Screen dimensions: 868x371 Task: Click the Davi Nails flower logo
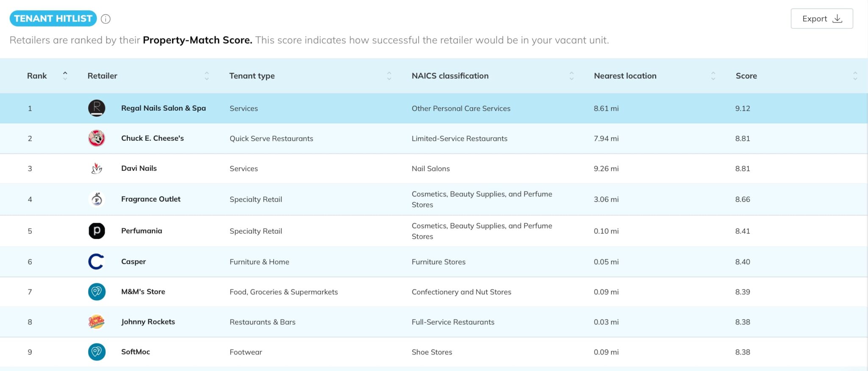[x=97, y=168]
